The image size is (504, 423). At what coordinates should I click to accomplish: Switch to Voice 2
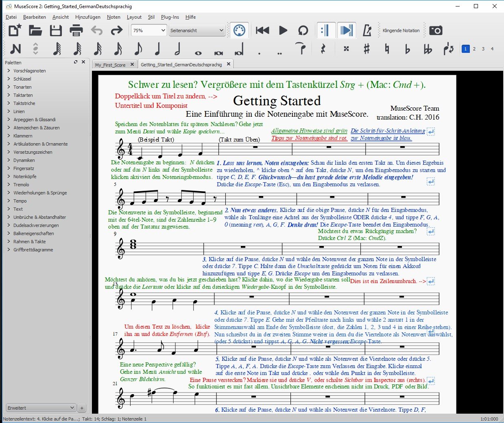474,48
